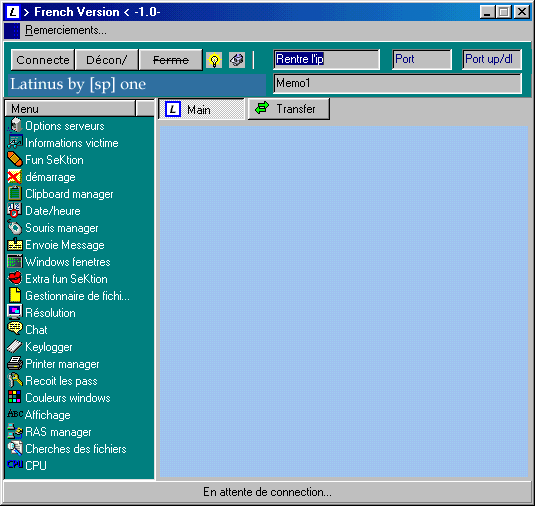Viewport: 535px width, 506px height.
Task: Select the Chat speech bubble icon
Action: point(14,329)
